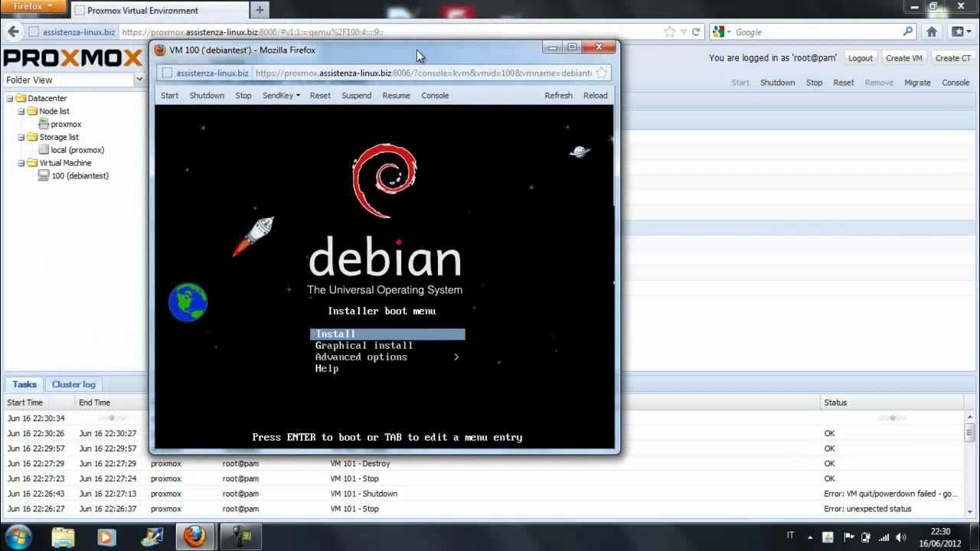Select Install in the Debian boot menu
Image resolution: width=980 pixels, height=551 pixels.
point(387,334)
